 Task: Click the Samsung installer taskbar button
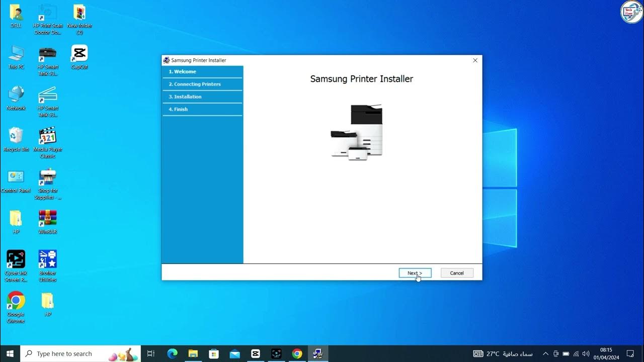click(317, 354)
